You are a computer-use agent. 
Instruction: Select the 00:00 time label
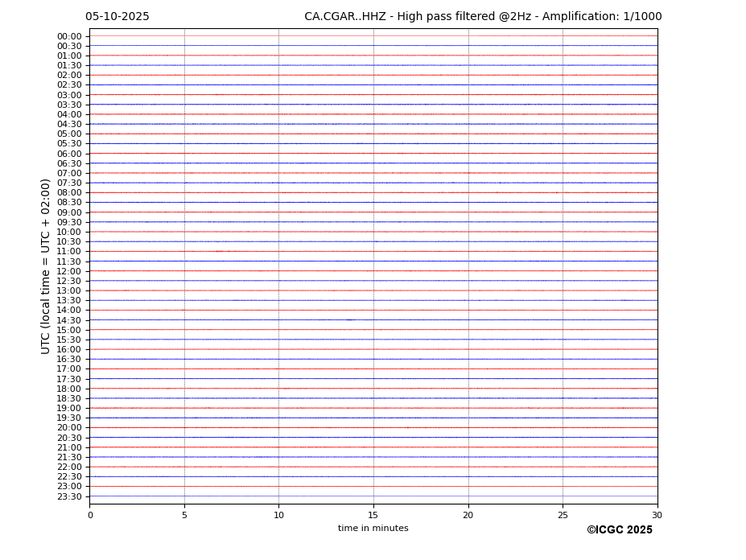pyautogui.click(x=69, y=36)
